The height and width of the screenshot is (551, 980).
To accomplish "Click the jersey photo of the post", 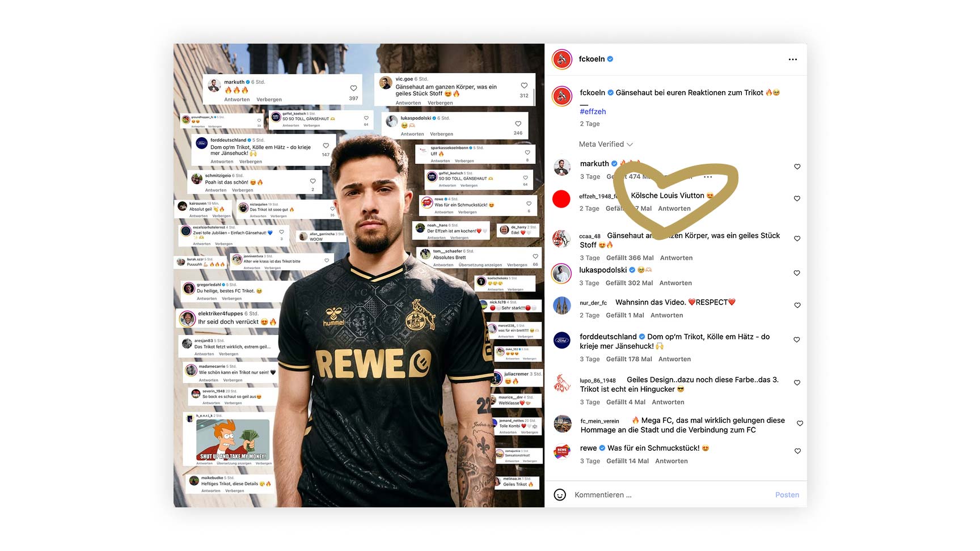I will click(x=359, y=275).
